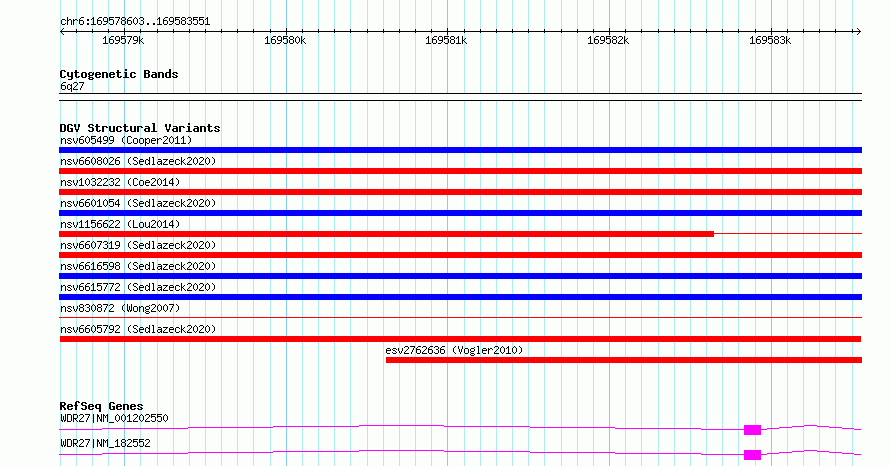This screenshot has width=890, height=466.
Task: Select the DGV Structural Variants track title
Action: pos(140,128)
